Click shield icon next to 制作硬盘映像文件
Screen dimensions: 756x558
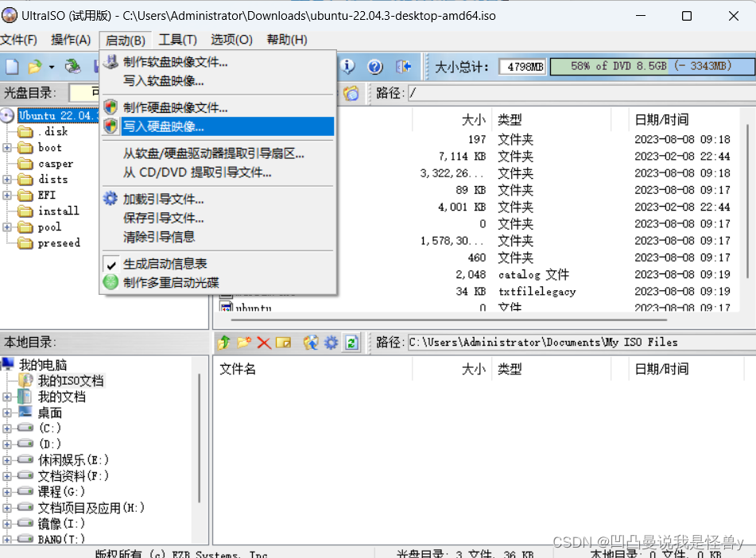[110, 107]
